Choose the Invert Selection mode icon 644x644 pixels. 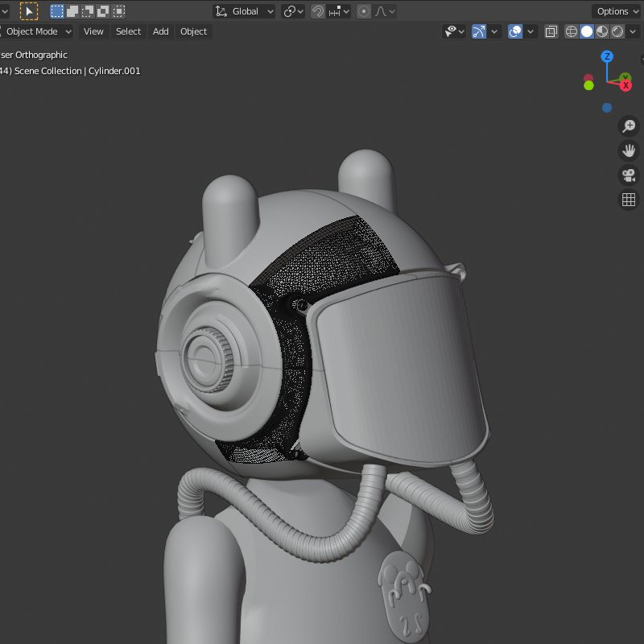click(x=103, y=11)
